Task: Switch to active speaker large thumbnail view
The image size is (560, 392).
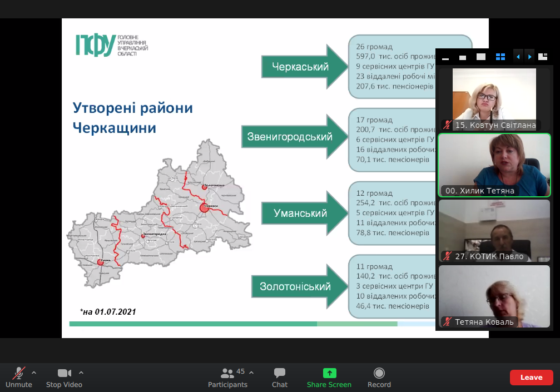Action: point(481,57)
